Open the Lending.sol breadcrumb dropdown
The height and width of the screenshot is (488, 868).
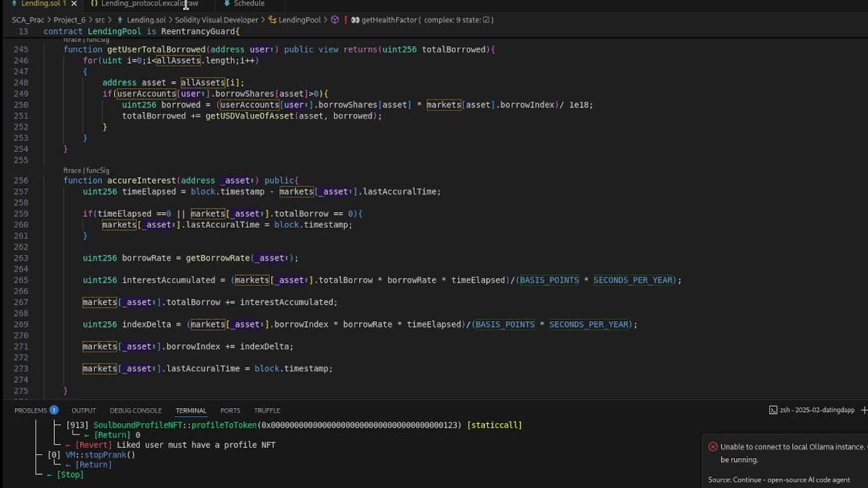point(146,20)
